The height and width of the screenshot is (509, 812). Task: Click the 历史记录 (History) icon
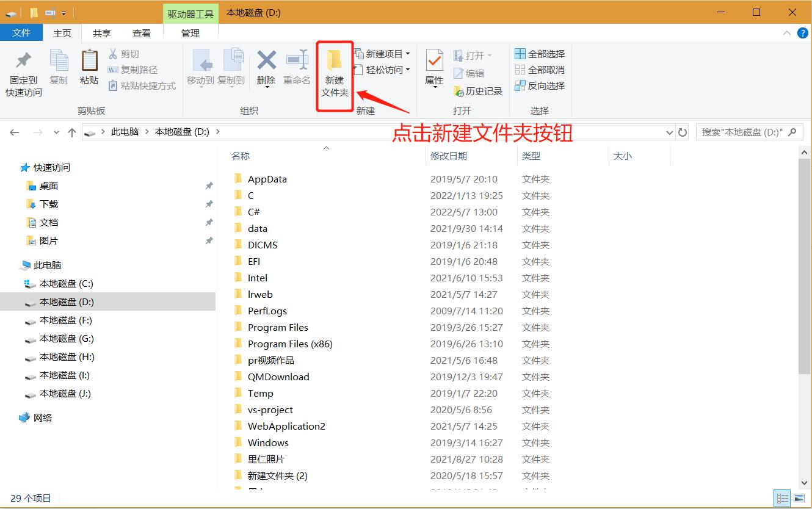478,91
